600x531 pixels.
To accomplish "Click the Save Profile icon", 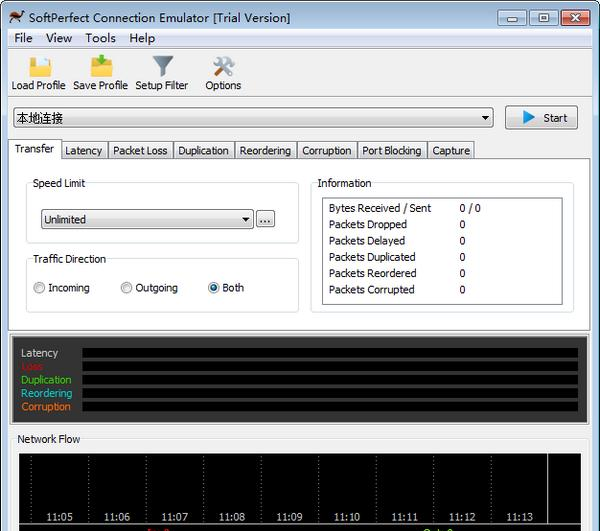I will [100, 67].
